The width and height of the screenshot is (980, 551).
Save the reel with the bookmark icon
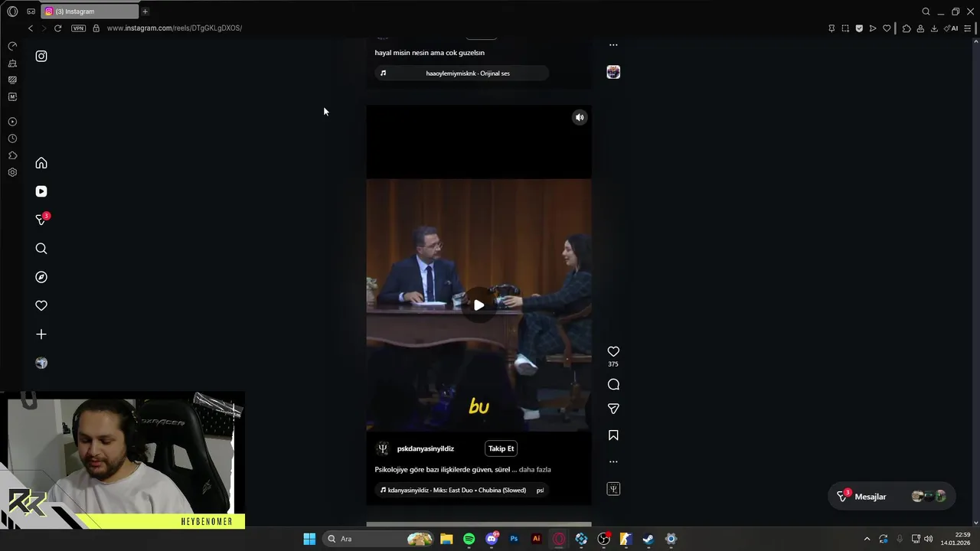(613, 435)
